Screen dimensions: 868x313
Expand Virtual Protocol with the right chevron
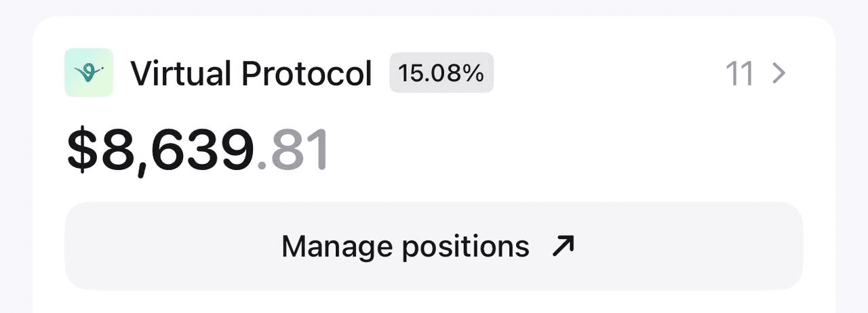point(779,73)
